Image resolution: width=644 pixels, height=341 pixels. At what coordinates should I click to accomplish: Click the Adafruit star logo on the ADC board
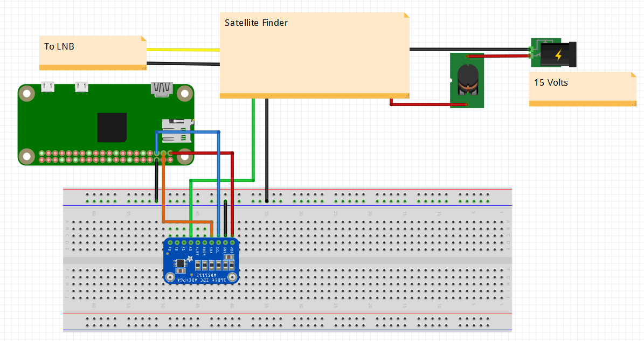(190, 258)
